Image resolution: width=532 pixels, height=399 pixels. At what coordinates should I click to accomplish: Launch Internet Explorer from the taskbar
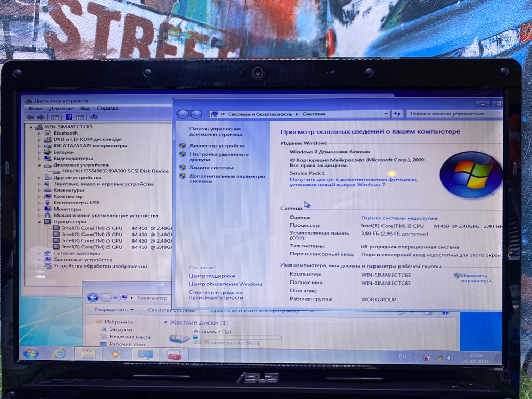click(61, 353)
